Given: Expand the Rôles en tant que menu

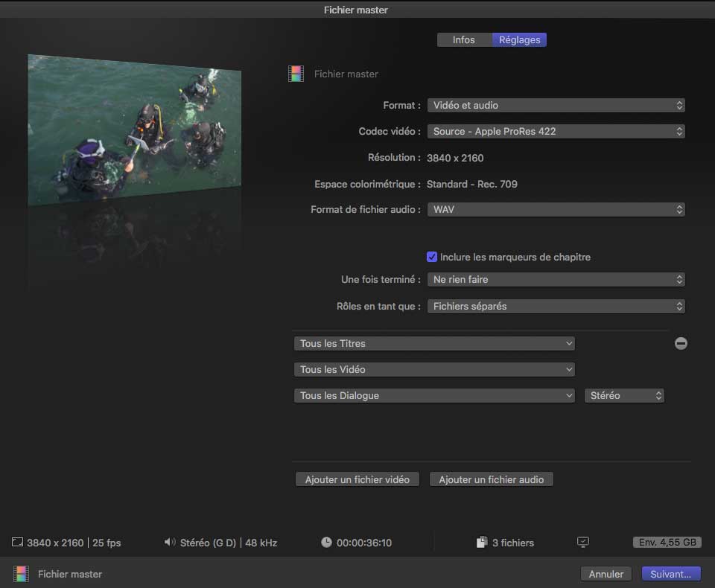Looking at the screenshot, I should (556, 306).
